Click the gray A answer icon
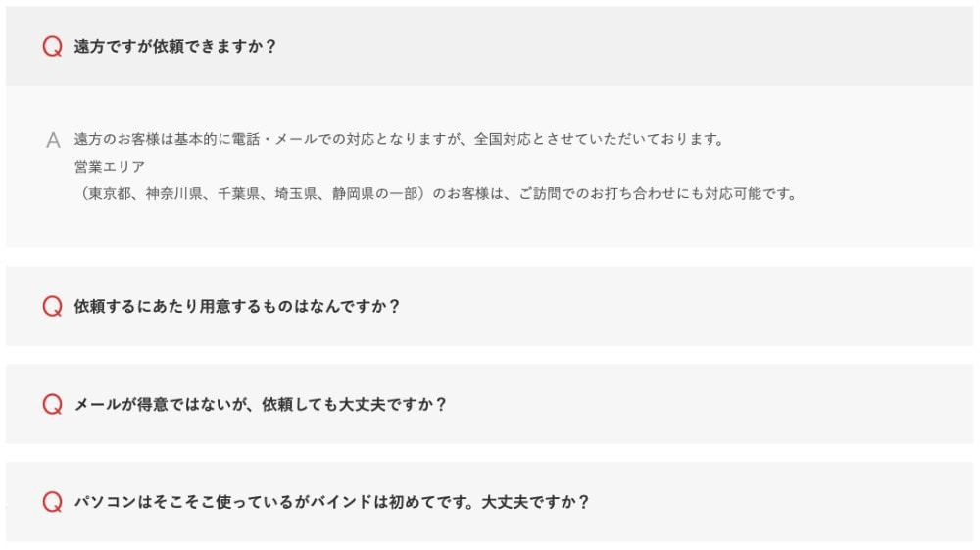Image resolution: width=980 pixels, height=550 pixels. 53,140
